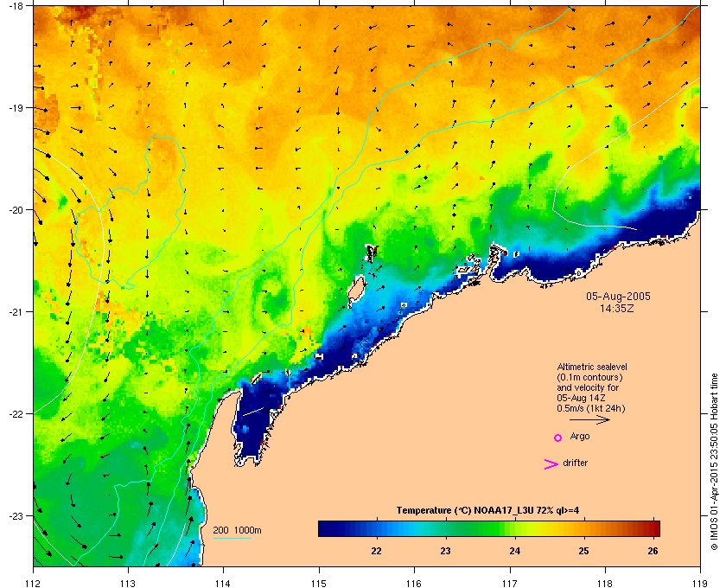Click the colorbar tick label 26
This screenshot has width=726, height=588.
[653, 551]
